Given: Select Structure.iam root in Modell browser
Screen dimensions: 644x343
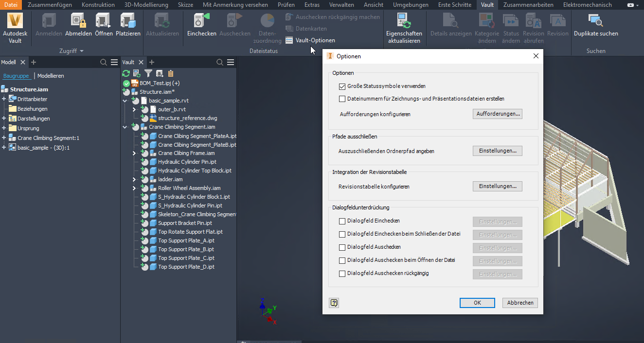Looking at the screenshot, I should [29, 89].
